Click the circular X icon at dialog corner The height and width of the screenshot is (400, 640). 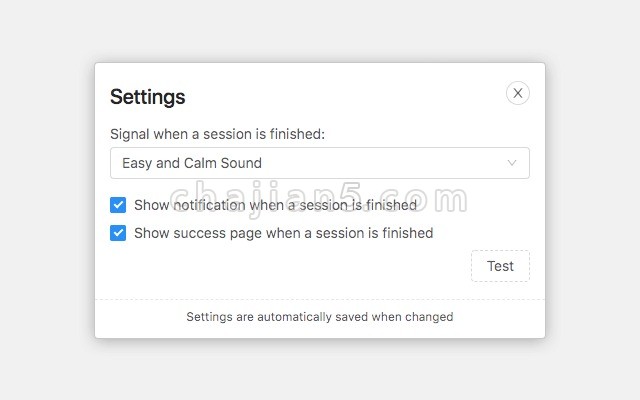tap(518, 93)
